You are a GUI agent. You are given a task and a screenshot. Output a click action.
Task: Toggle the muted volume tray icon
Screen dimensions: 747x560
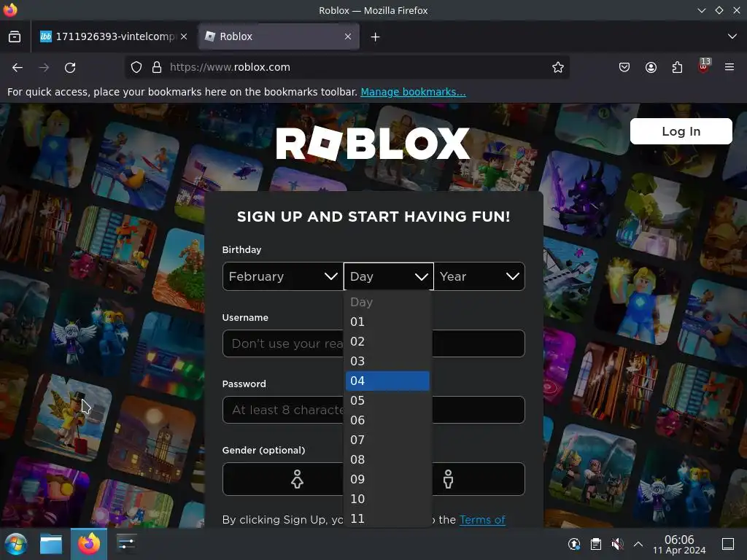pyautogui.click(x=617, y=544)
